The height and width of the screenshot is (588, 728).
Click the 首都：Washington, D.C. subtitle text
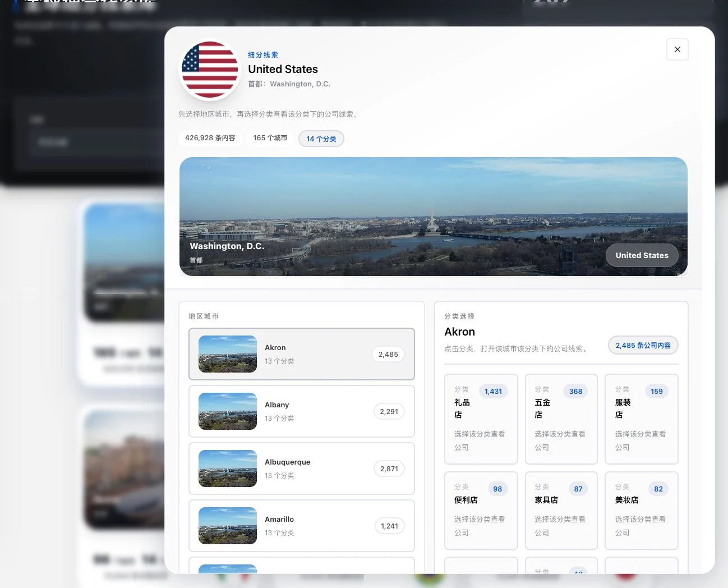[289, 84]
